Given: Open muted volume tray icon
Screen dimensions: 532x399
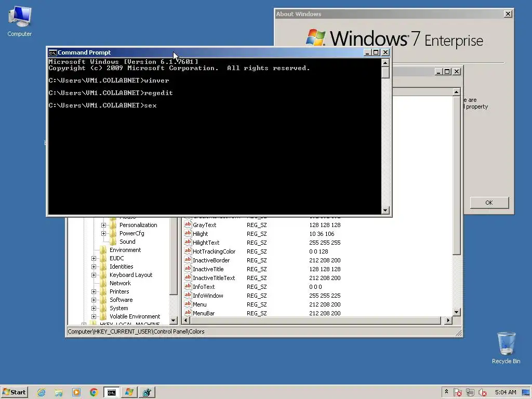Looking at the screenshot, I should (482, 393).
